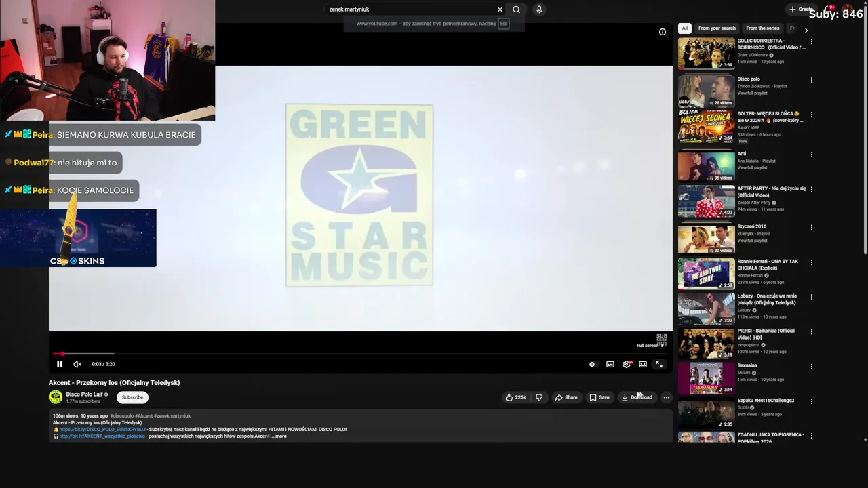Download the video
This screenshot has width=868, height=488.
tap(637, 397)
